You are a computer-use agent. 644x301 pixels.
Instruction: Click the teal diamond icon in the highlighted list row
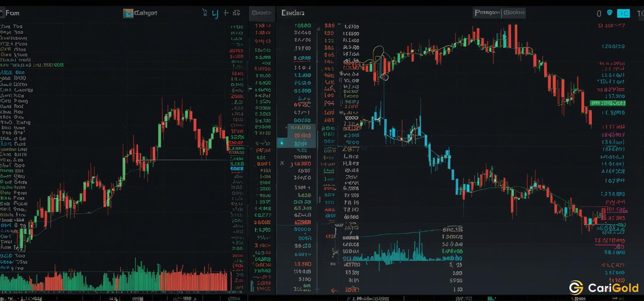pos(282,143)
